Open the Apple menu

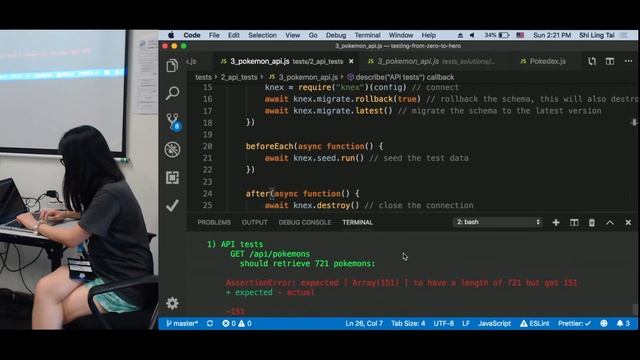pyautogui.click(x=171, y=35)
